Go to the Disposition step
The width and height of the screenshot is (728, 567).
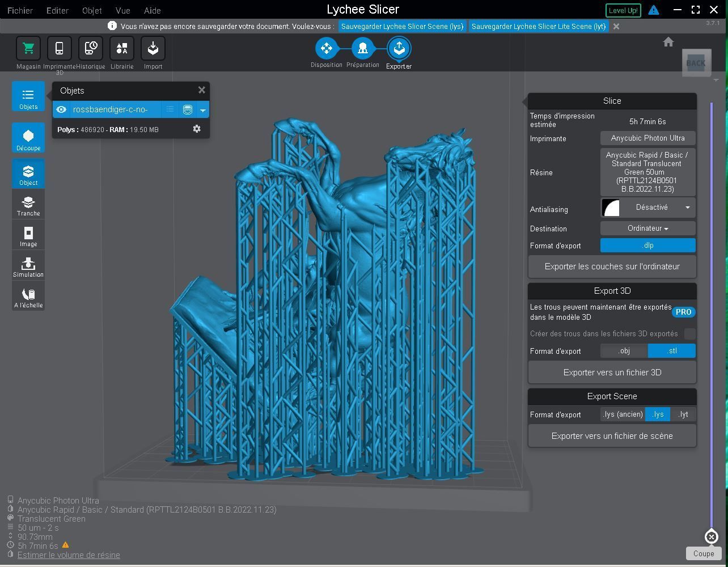click(x=327, y=49)
